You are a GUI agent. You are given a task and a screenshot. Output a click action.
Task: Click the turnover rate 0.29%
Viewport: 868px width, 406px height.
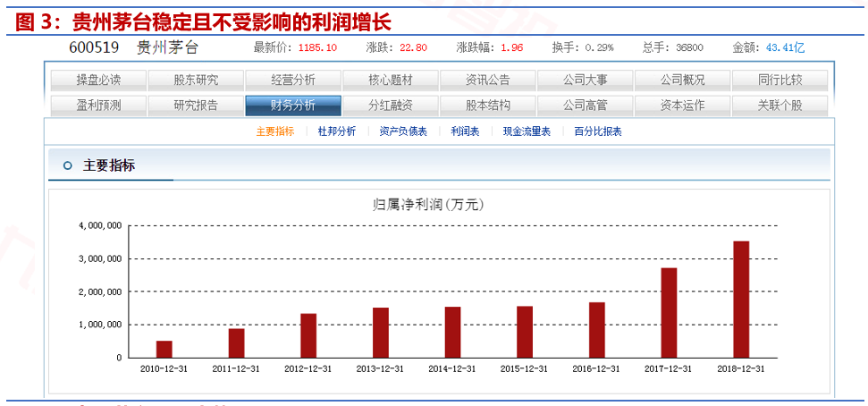point(600,47)
